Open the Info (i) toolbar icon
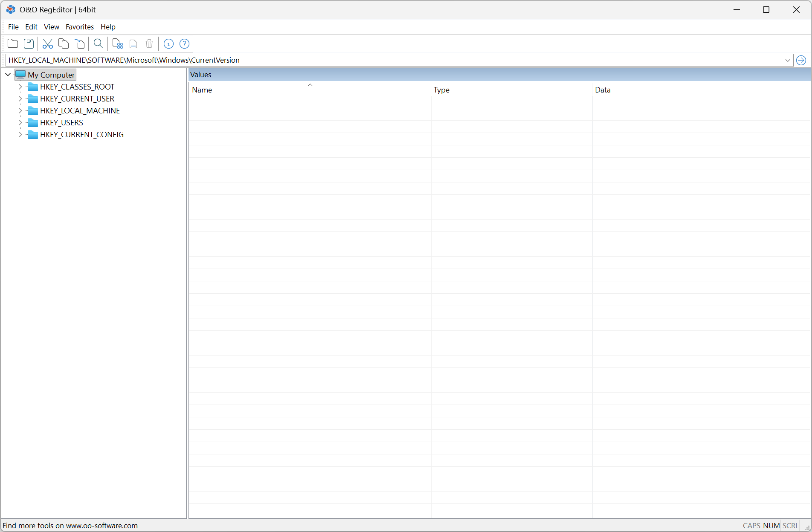This screenshot has height=532, width=812. tap(168, 43)
